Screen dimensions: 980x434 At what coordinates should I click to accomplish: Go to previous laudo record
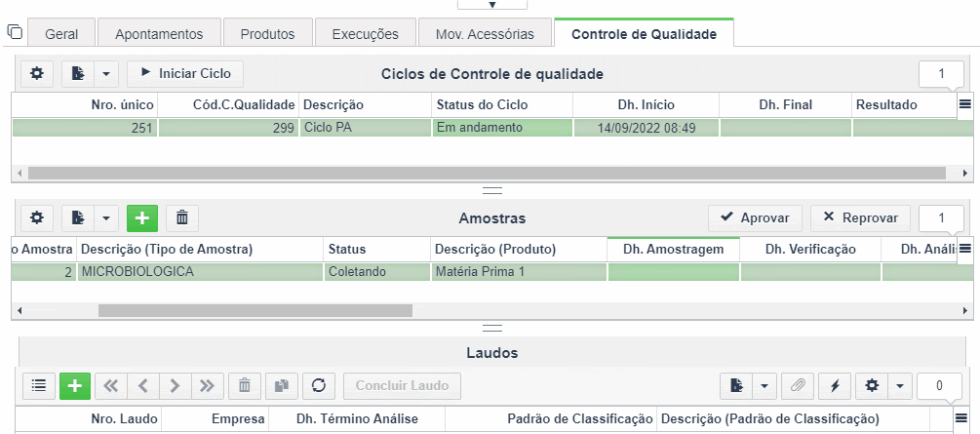point(143,386)
